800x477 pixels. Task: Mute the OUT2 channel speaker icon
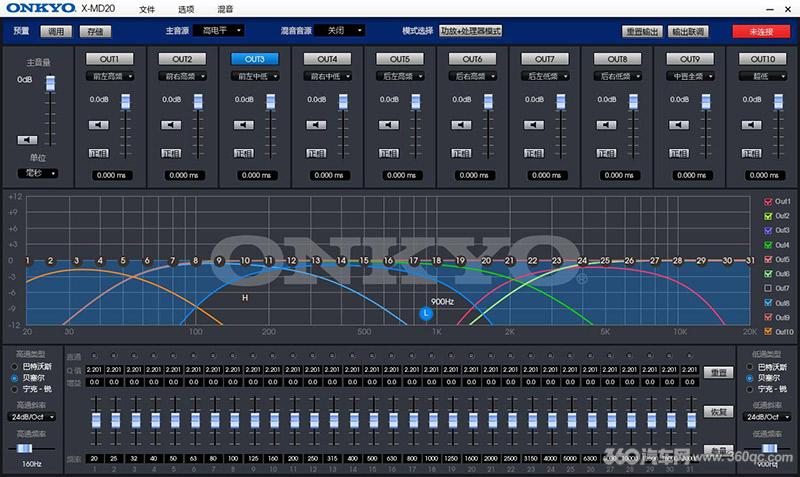click(171, 125)
